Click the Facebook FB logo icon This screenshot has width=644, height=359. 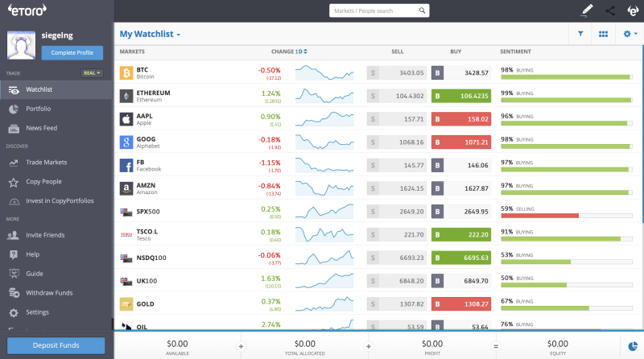pyautogui.click(x=126, y=165)
